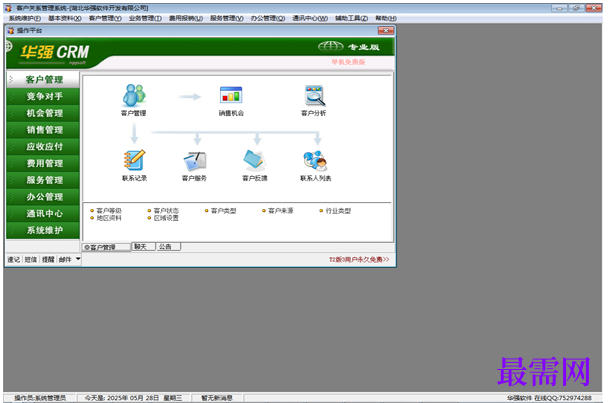Open the 费用报销 menu
Screen dimensions: 609x403
pos(186,18)
